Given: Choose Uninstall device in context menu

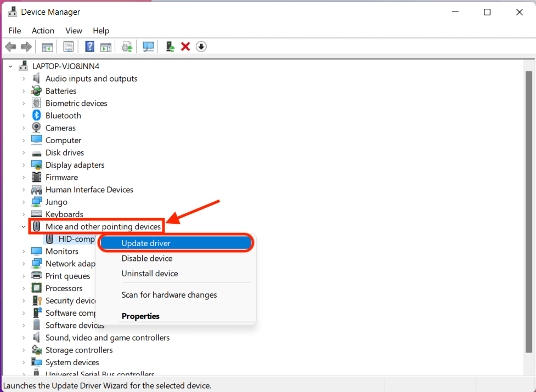Looking at the screenshot, I should [176, 274].
